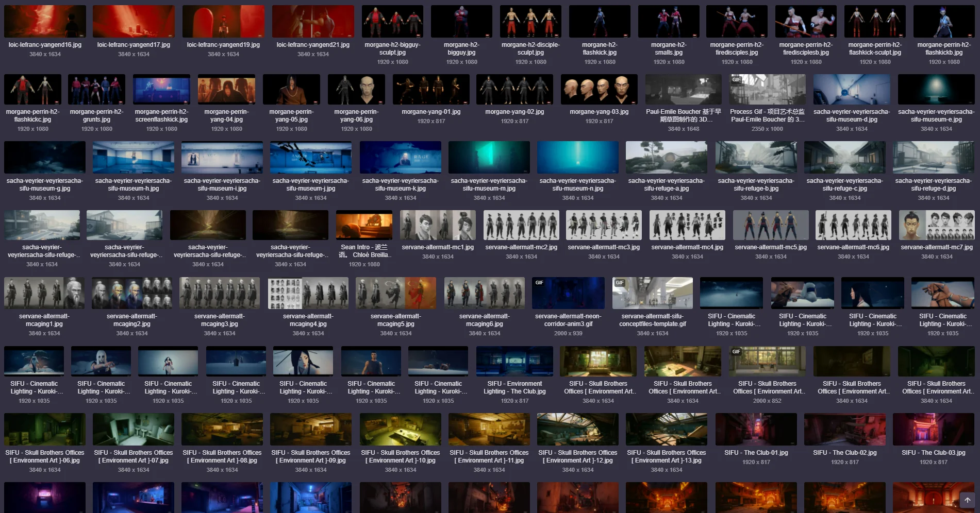Click the morgane-perrin-h2-grunts.jpg filename
This screenshot has width=980, height=513.
pos(96,115)
